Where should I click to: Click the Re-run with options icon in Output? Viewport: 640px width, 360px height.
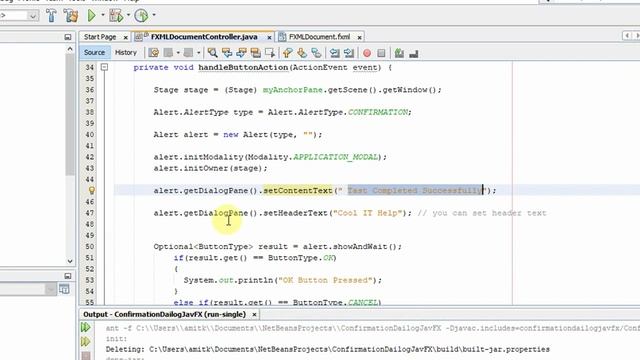86,342
